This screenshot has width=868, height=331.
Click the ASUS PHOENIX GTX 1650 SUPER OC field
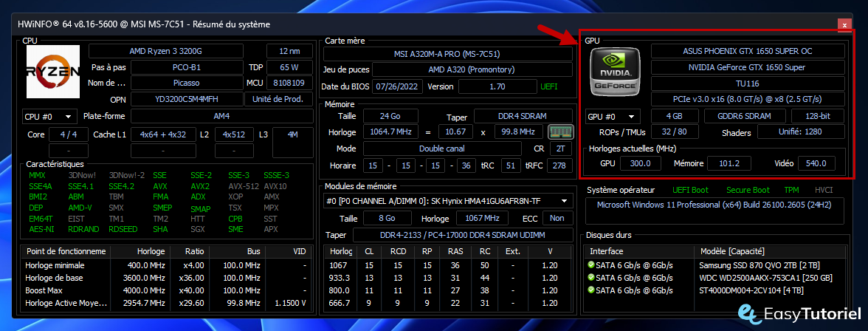pos(748,51)
